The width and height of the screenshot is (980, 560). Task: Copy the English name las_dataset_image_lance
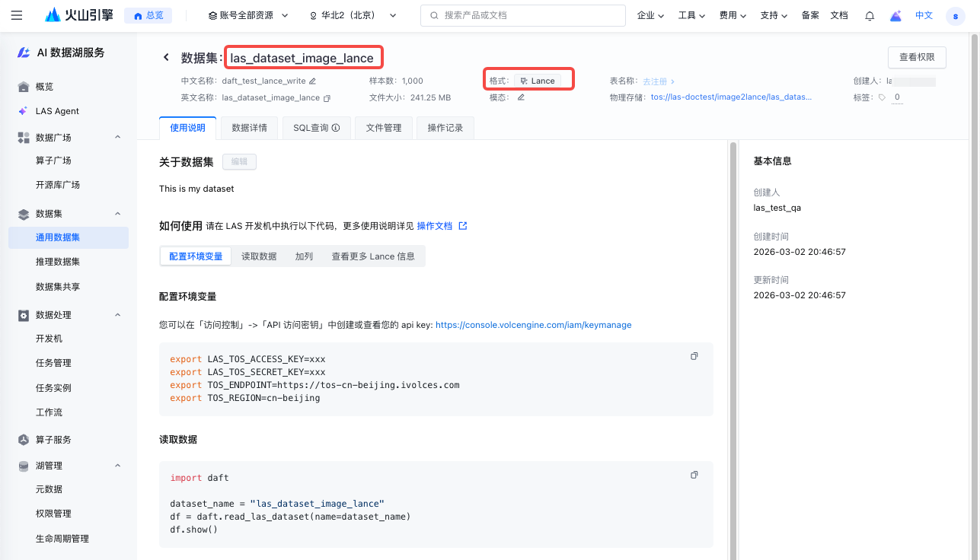[327, 98]
